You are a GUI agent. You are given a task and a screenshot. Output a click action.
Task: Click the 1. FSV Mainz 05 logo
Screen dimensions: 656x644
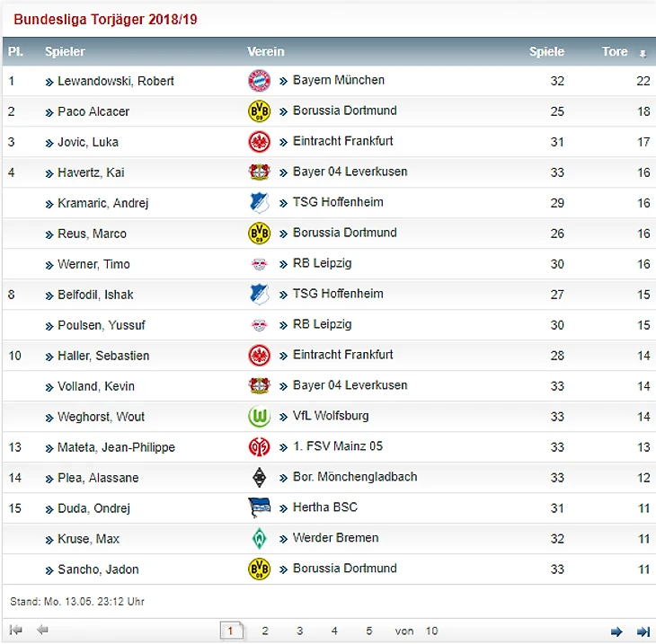coord(260,447)
